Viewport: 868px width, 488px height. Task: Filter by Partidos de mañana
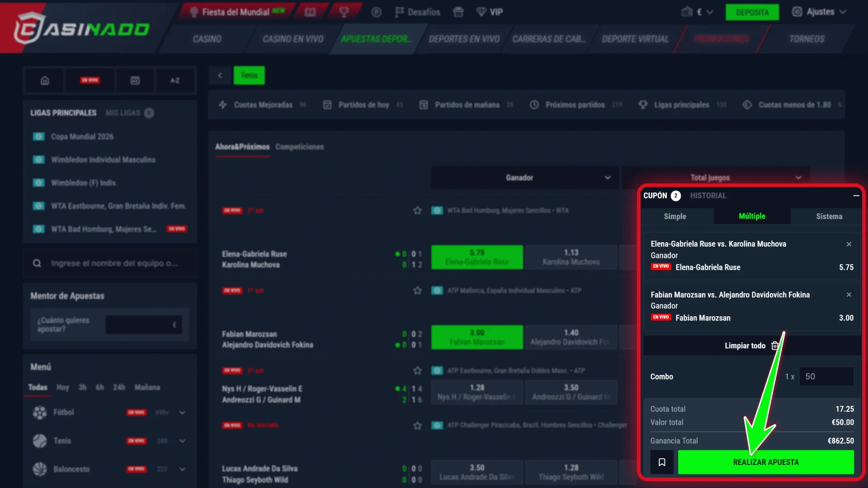[x=466, y=105]
